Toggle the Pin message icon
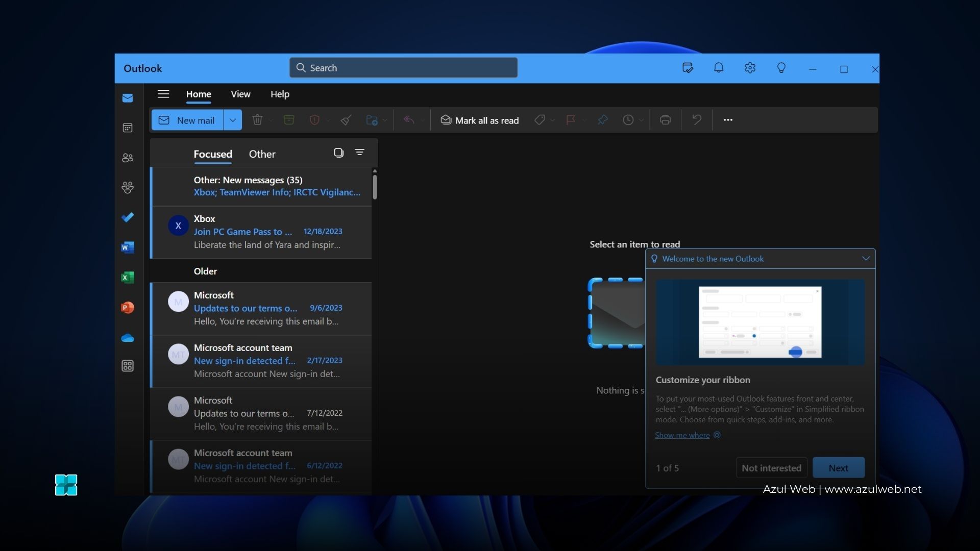 [x=602, y=120]
